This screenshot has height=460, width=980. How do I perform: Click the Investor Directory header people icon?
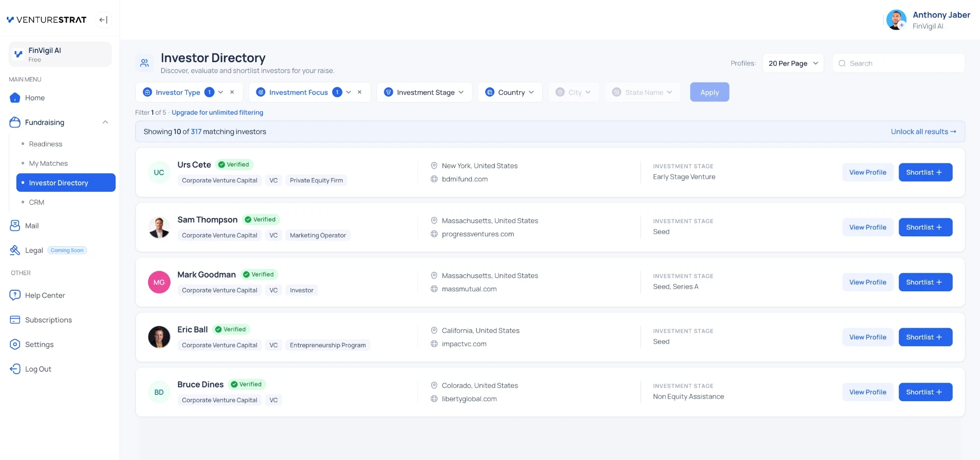(x=145, y=63)
